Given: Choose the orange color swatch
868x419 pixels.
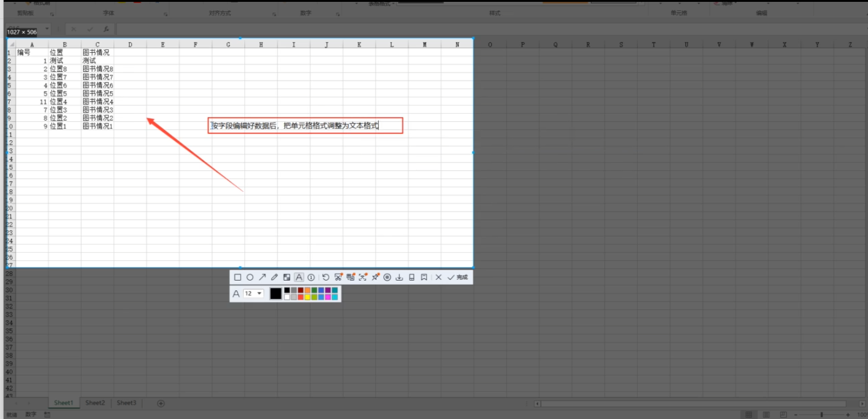Looking at the screenshot, I should coord(307,290).
